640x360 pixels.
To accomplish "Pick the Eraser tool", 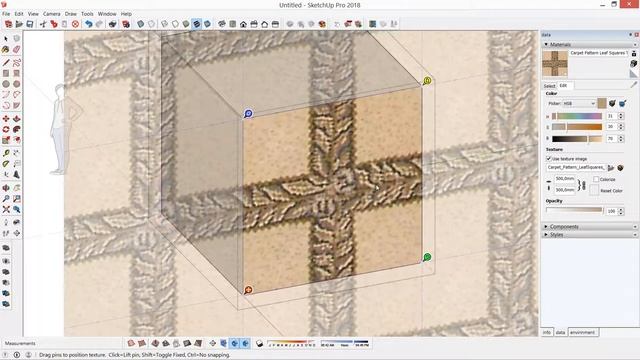I will coord(16,49).
